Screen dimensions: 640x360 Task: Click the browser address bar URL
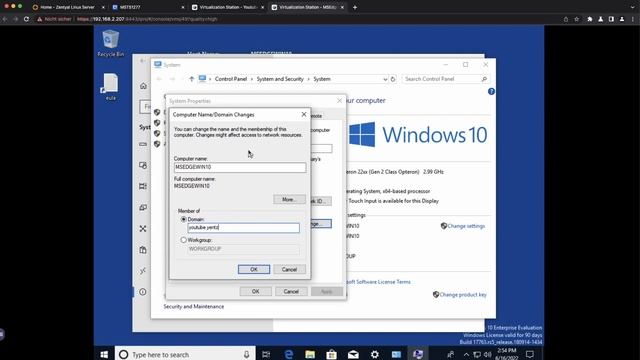tap(147, 19)
